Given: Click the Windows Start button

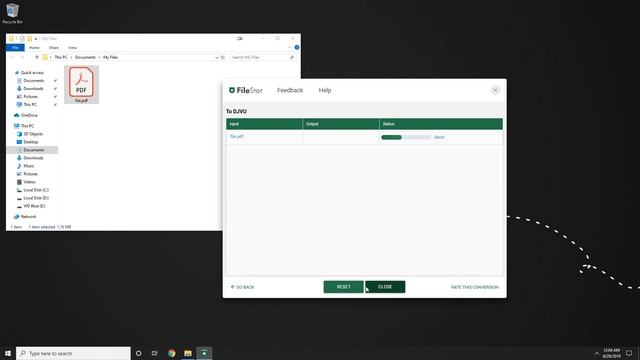Looking at the screenshot, I should click(8, 353).
